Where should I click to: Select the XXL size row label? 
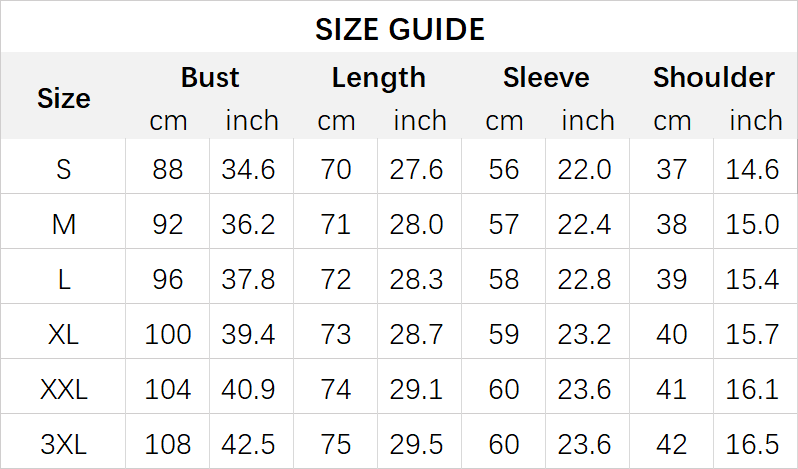[x=64, y=388]
